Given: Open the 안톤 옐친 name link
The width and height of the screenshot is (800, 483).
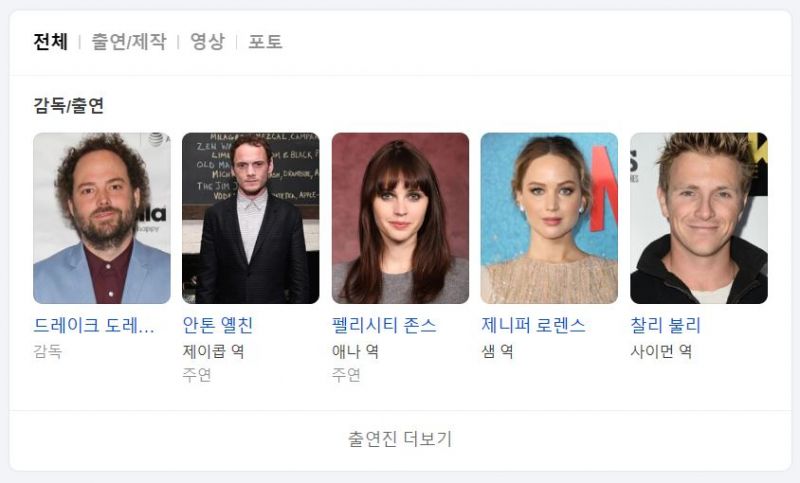Looking at the screenshot, I should [218, 325].
